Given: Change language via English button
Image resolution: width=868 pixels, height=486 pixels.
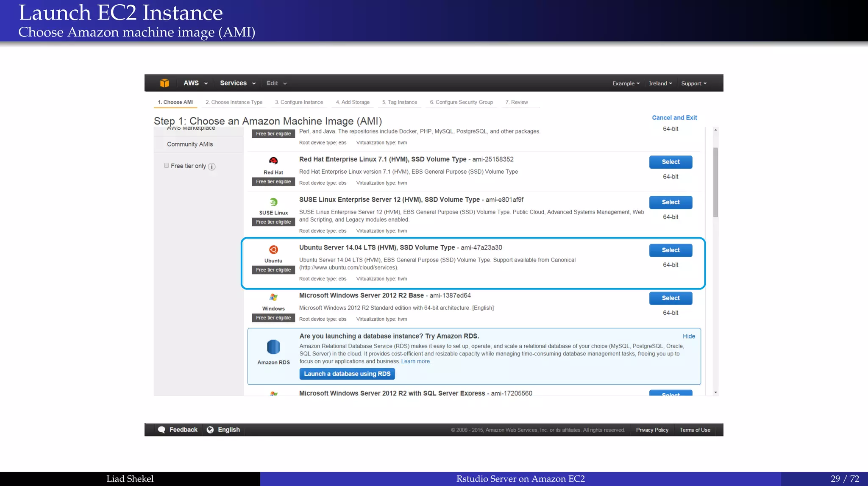Looking at the screenshot, I should (223, 430).
